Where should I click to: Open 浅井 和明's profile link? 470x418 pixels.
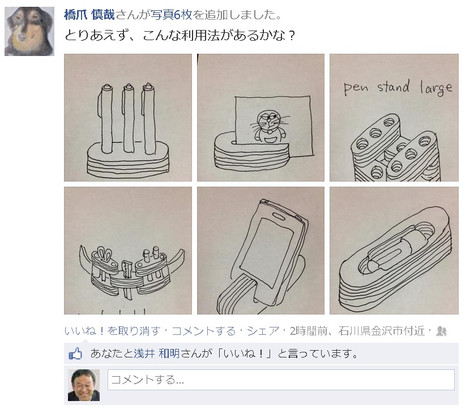coord(156,354)
